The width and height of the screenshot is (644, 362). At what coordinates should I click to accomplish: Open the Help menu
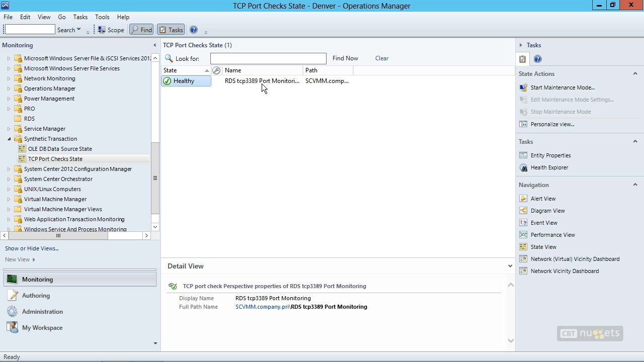[x=123, y=17]
